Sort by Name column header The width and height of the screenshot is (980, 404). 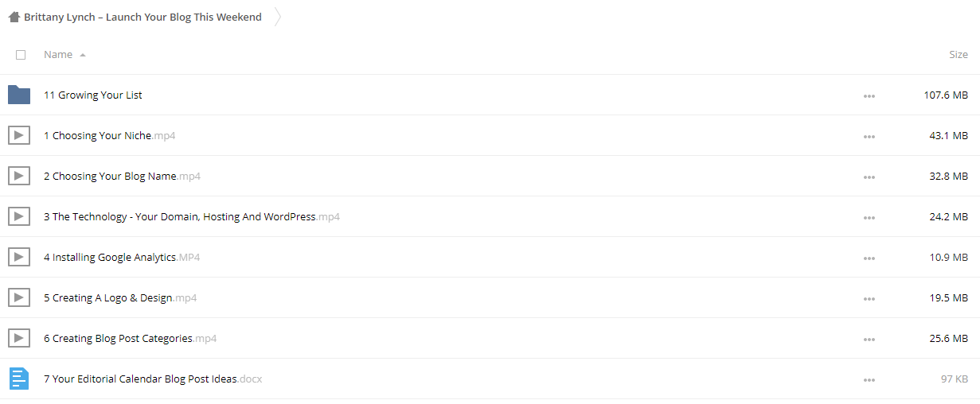tap(58, 55)
